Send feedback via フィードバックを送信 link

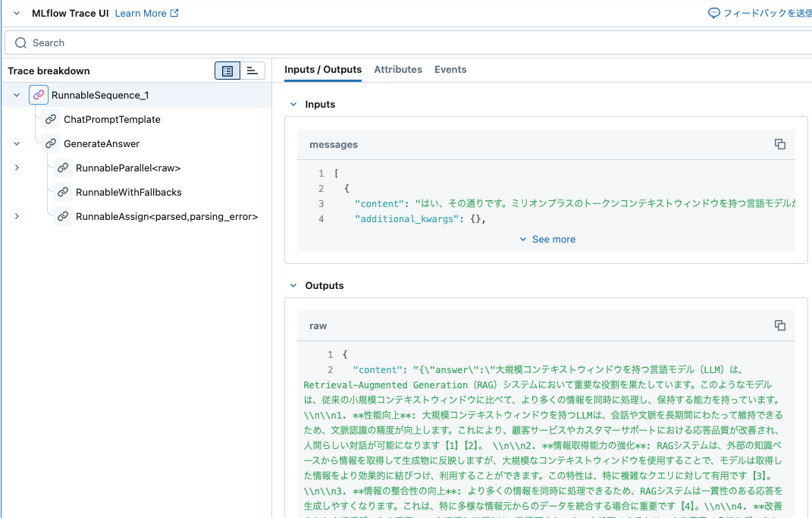point(767,14)
